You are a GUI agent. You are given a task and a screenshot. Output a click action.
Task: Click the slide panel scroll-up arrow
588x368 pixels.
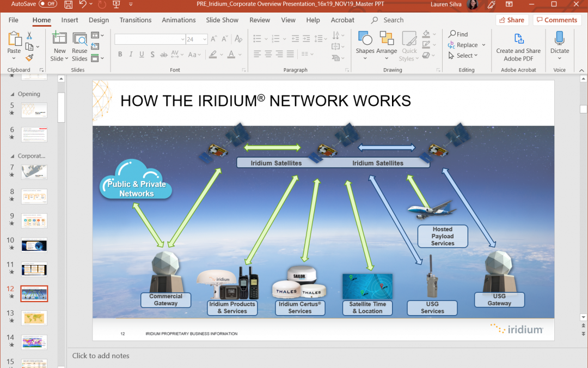pyautogui.click(x=61, y=79)
